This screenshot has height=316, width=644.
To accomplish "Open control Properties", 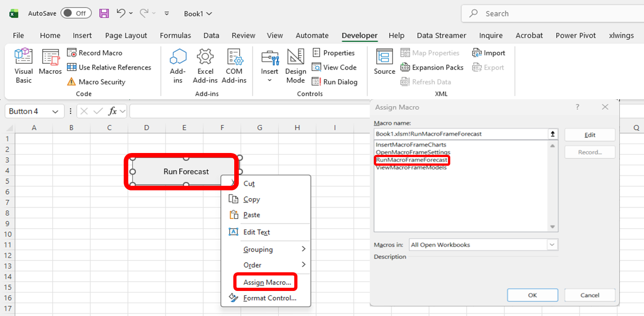I will (x=333, y=53).
